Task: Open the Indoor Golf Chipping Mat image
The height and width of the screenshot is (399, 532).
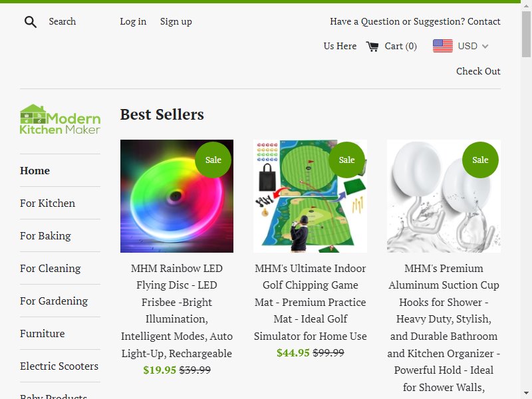Action: point(310,196)
